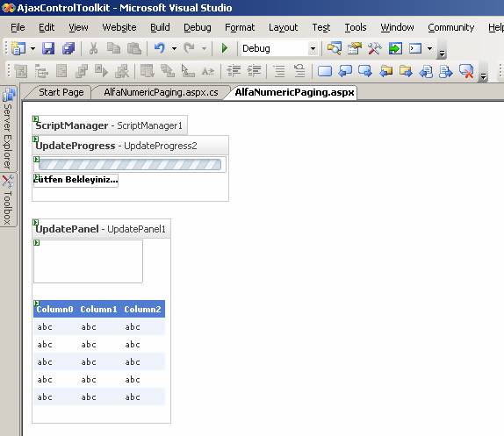This screenshot has height=436, width=504.
Task: Open the Server Explorer side panel
Action: point(8,129)
